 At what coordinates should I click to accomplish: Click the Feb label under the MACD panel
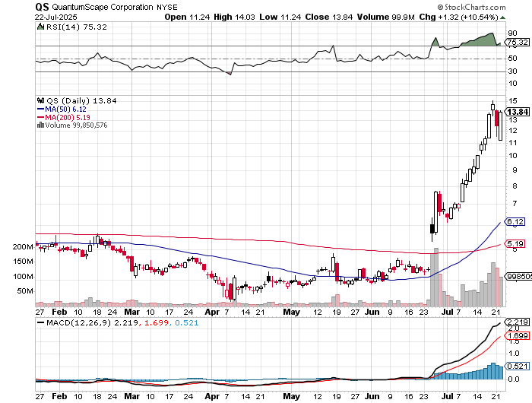(x=59, y=396)
